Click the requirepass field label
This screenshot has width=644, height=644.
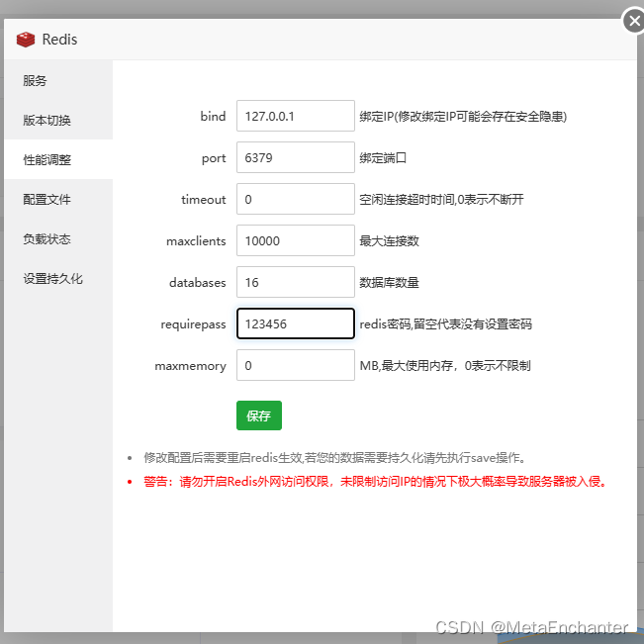point(193,324)
